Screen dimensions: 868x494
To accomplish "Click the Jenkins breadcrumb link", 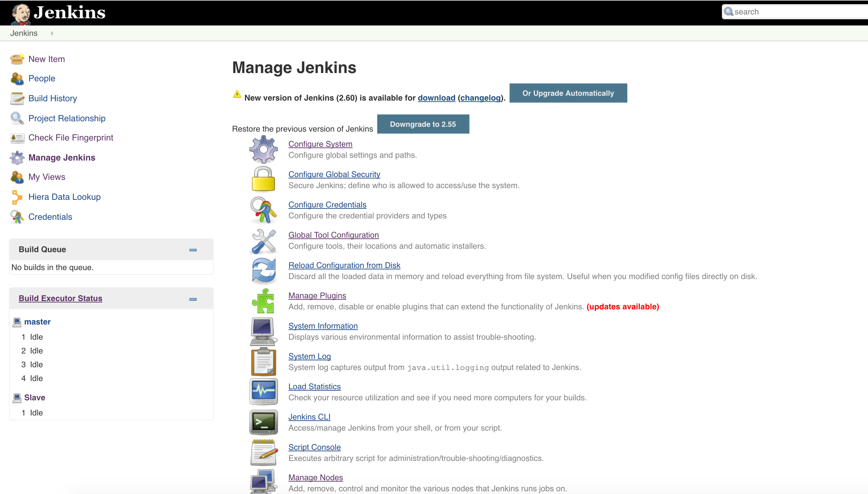I will [24, 33].
